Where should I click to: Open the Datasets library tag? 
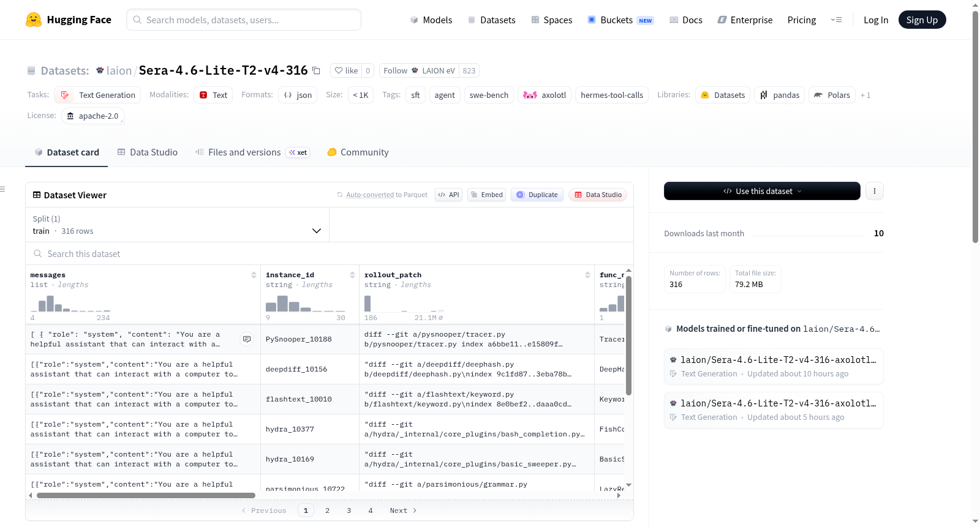point(723,95)
